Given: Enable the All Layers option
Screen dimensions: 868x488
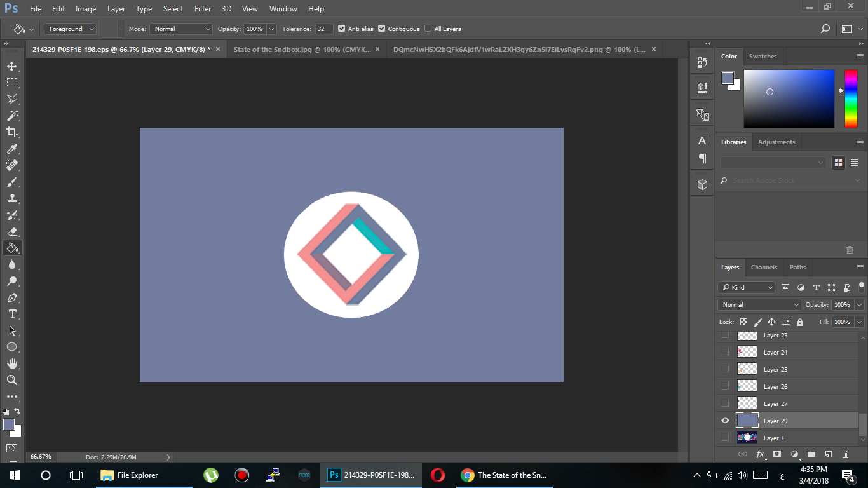Looking at the screenshot, I should coord(428,29).
